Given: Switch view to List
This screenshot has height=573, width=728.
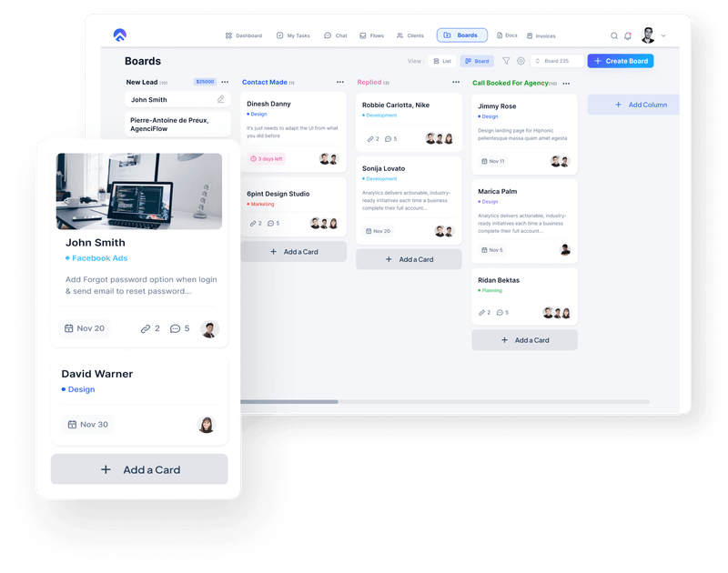Looking at the screenshot, I should tap(442, 61).
